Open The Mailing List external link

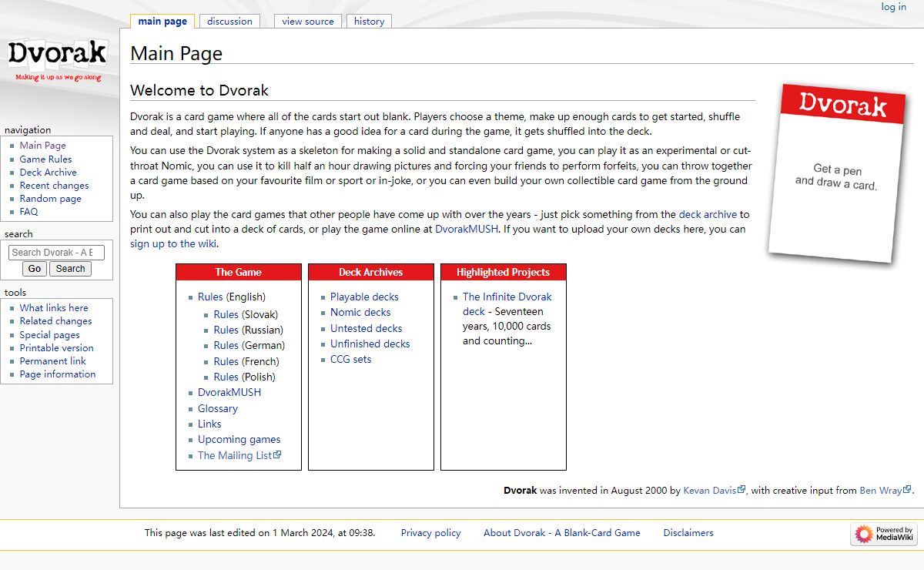pyautogui.click(x=239, y=456)
